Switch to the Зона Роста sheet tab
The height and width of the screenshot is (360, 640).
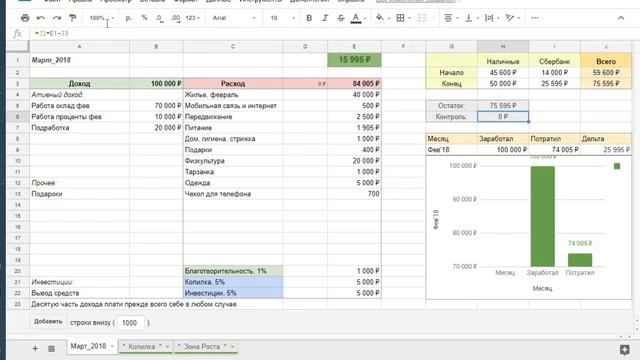click(x=202, y=347)
